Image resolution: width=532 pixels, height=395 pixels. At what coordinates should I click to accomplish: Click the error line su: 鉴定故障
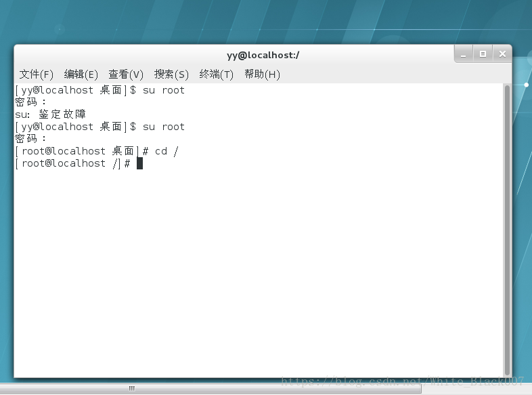[x=50, y=114]
